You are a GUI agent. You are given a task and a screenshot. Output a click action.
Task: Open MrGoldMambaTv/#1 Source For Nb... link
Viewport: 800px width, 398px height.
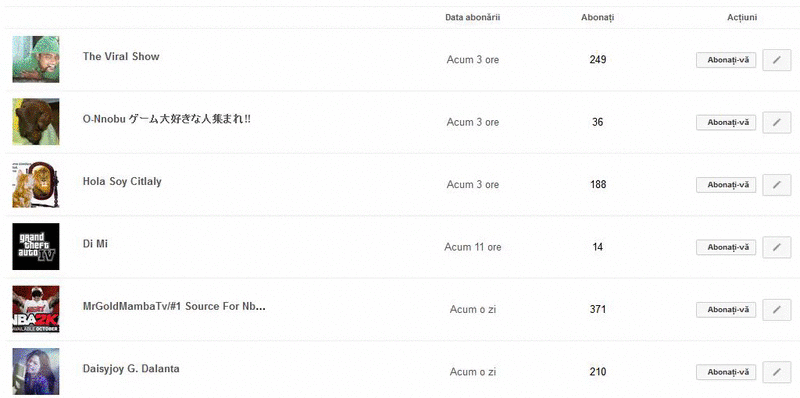(x=174, y=307)
